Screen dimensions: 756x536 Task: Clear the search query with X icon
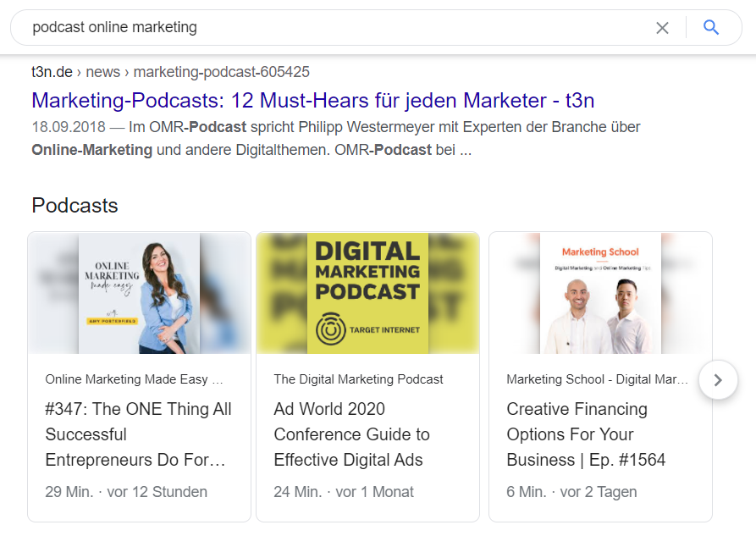tap(662, 28)
